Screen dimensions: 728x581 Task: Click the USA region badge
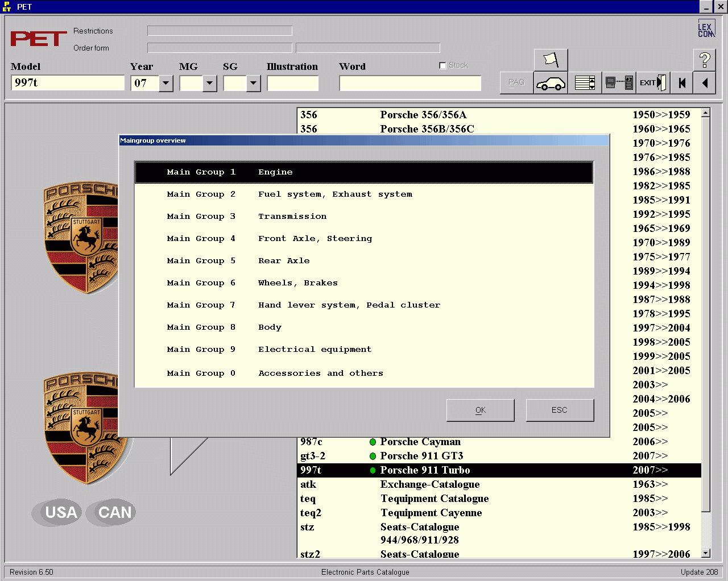click(x=57, y=512)
